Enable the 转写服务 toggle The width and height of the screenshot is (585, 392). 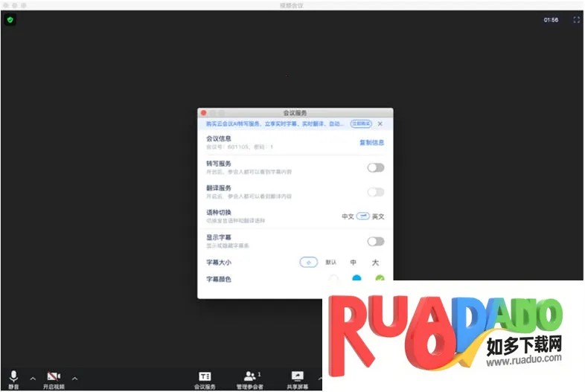click(x=376, y=167)
